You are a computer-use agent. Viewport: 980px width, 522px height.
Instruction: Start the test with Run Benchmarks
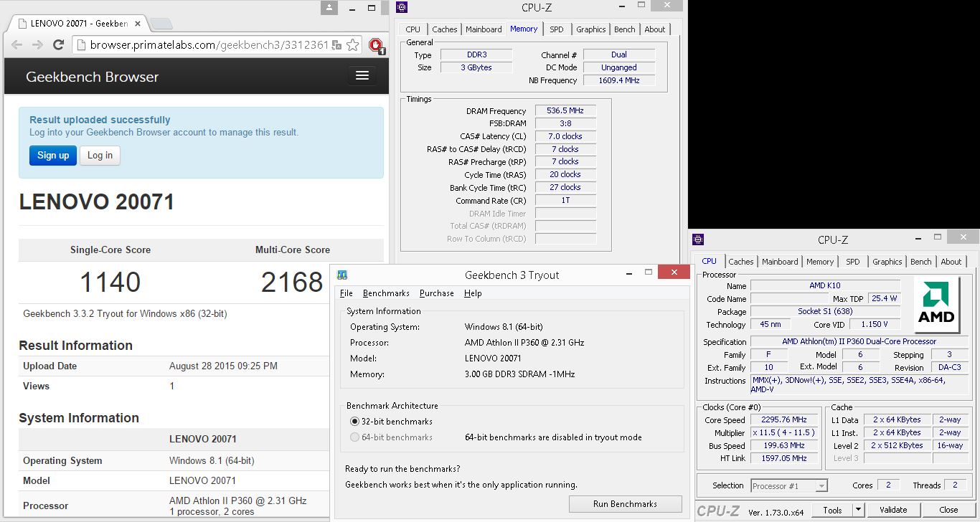click(x=625, y=504)
